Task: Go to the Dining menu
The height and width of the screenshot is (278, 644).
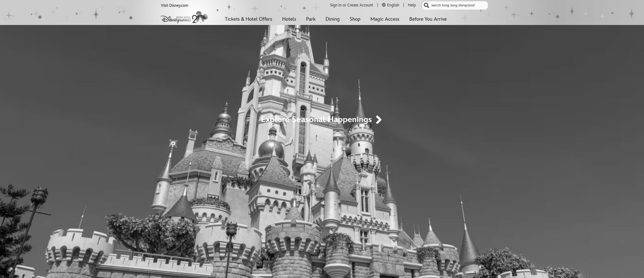Action: [x=332, y=19]
